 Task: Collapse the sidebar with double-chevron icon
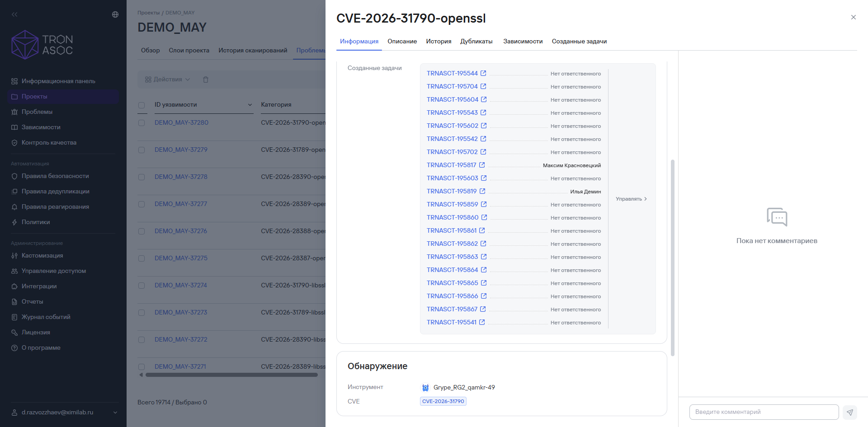(x=14, y=14)
